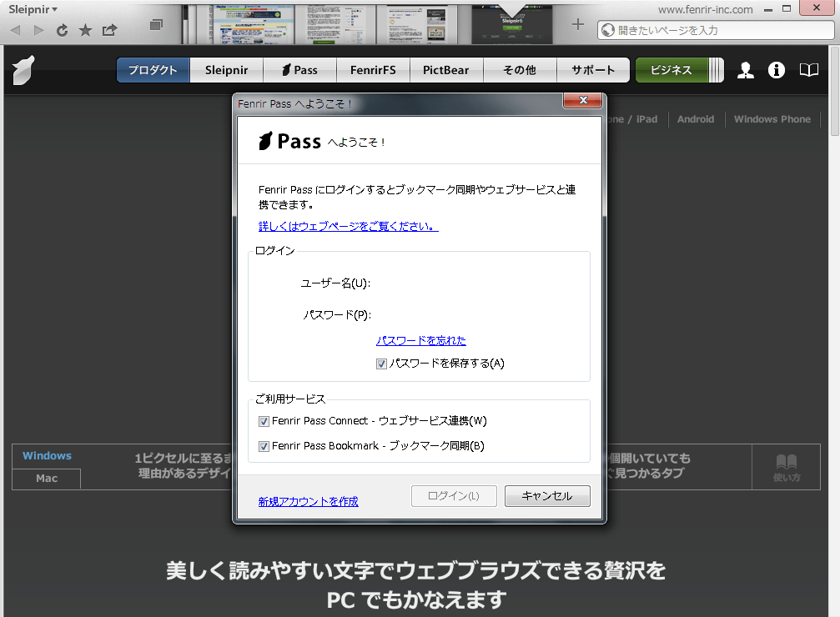Click the ユーザー名(U): label
Screen dimensions: 840x617
[x=335, y=283]
